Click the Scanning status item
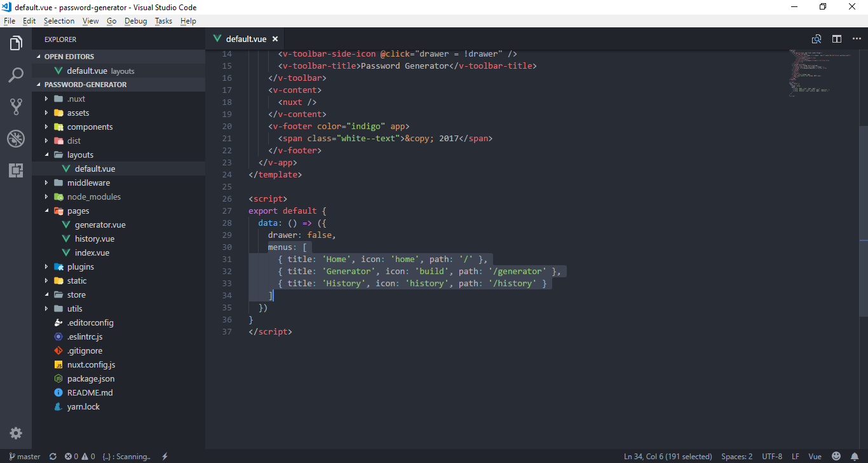This screenshot has height=463, width=868. click(x=126, y=456)
